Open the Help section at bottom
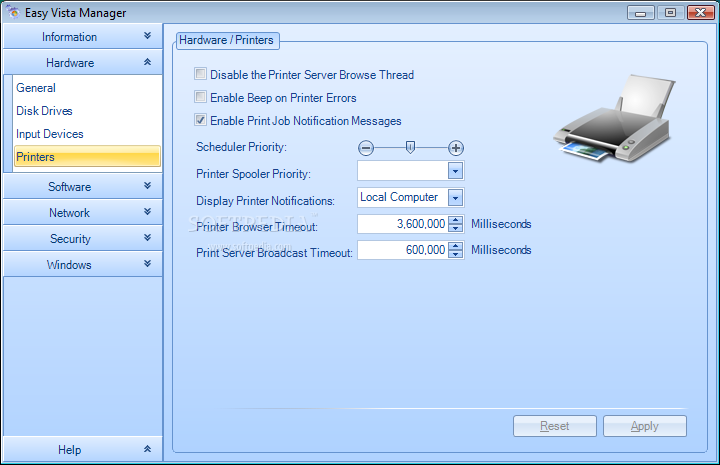The height and width of the screenshot is (465, 720). [83, 449]
